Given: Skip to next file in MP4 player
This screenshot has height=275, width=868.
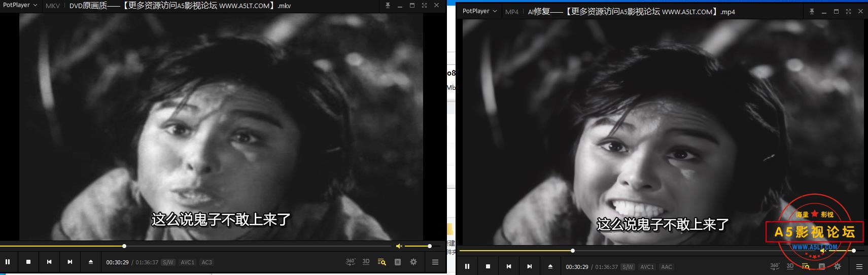Looking at the screenshot, I should [x=530, y=266].
